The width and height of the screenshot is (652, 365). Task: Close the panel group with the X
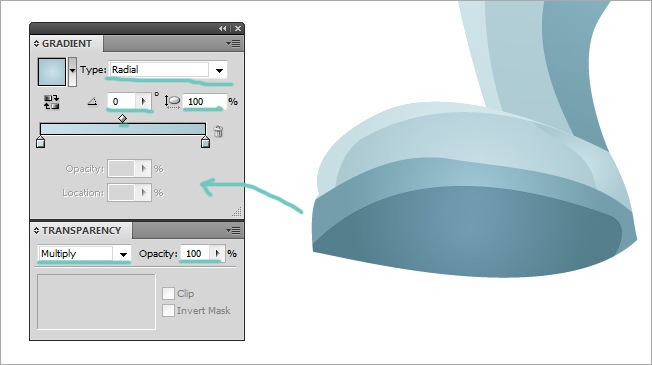238,29
